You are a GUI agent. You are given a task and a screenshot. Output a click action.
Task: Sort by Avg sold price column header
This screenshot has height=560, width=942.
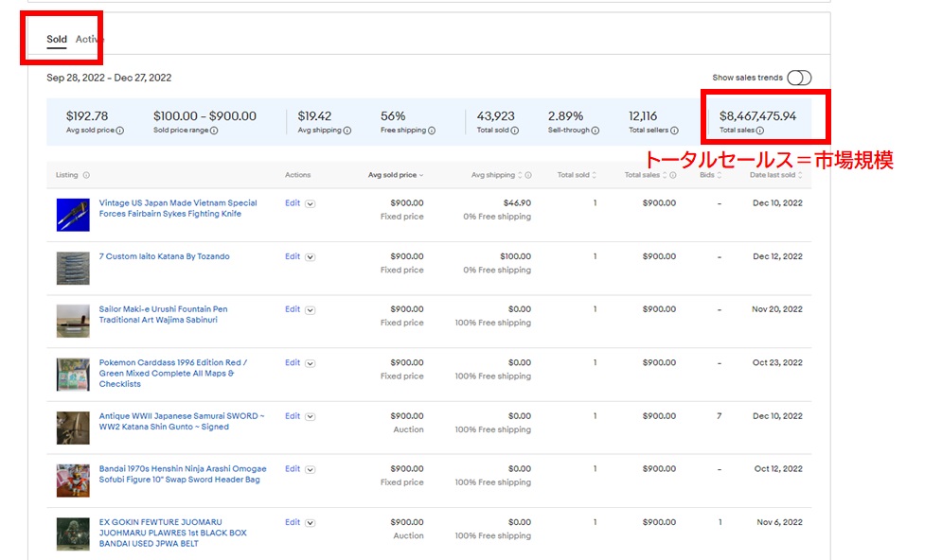click(x=395, y=175)
